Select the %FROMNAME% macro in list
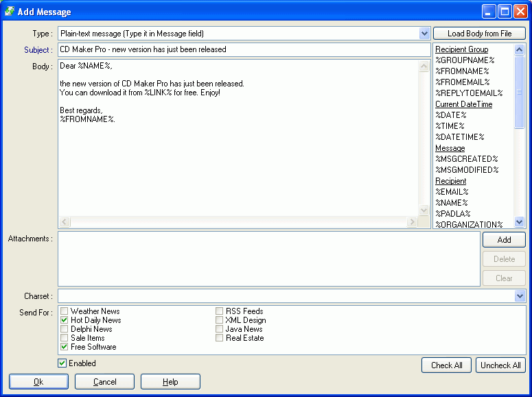 point(462,71)
